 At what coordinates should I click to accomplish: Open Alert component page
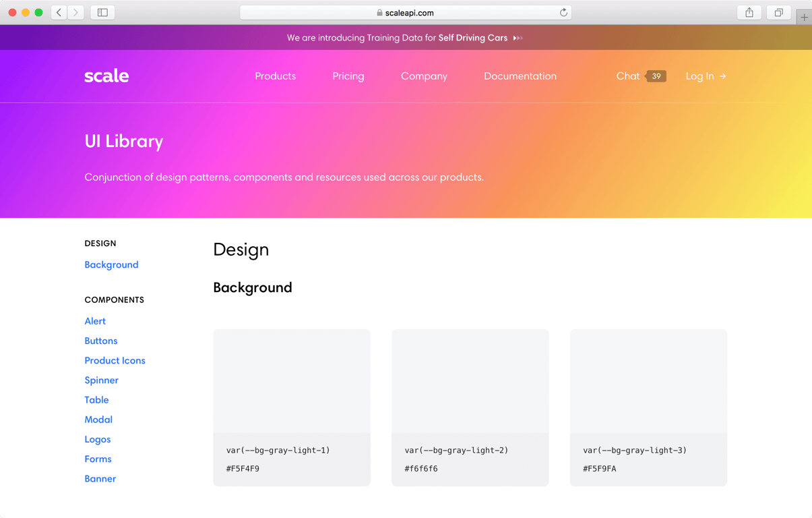[x=95, y=321]
